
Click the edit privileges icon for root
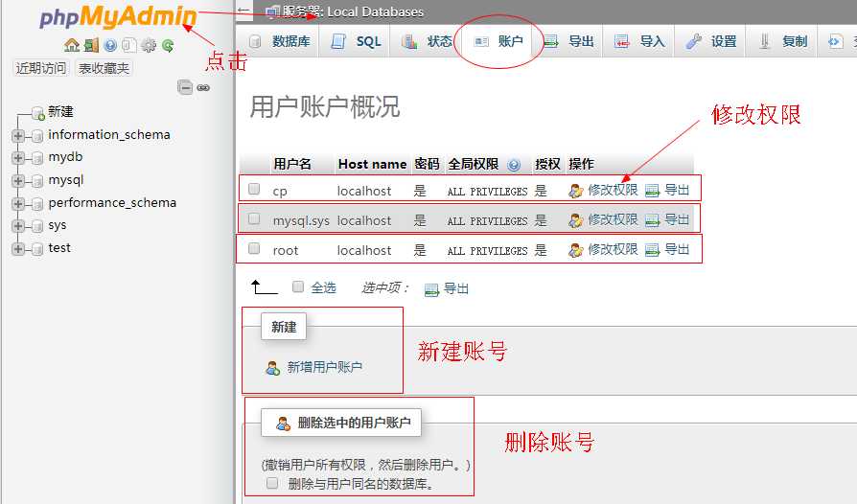[575, 250]
